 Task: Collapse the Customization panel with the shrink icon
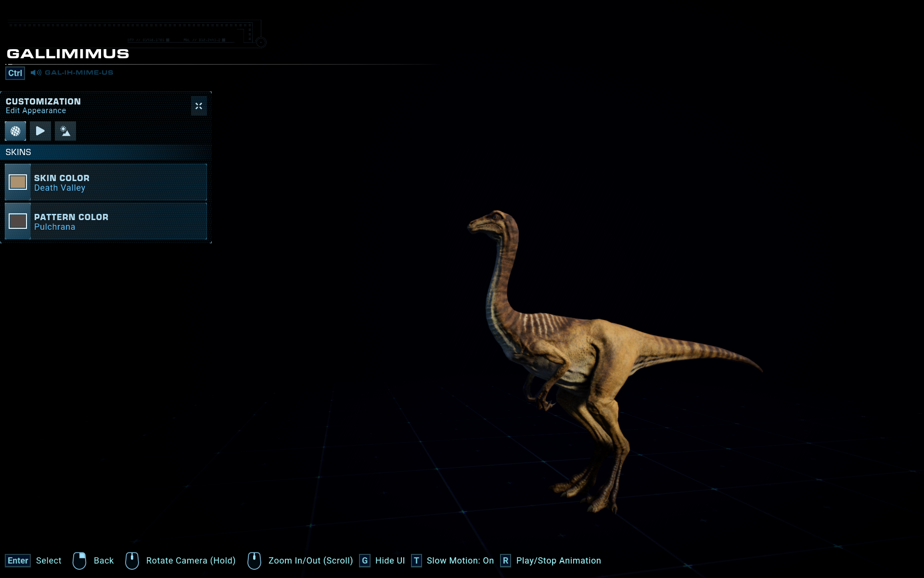tap(199, 106)
